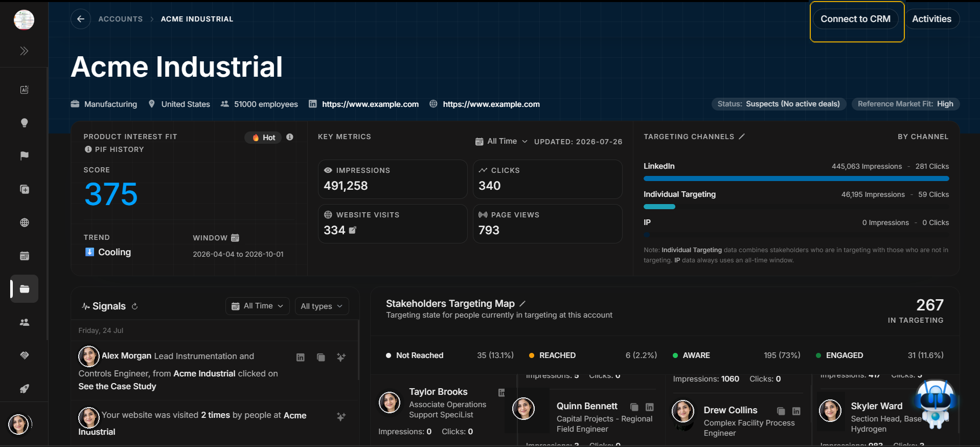980x447 pixels.
Task: Open Alex Morgan's LinkedIn icon in Signals
Action: coord(301,357)
